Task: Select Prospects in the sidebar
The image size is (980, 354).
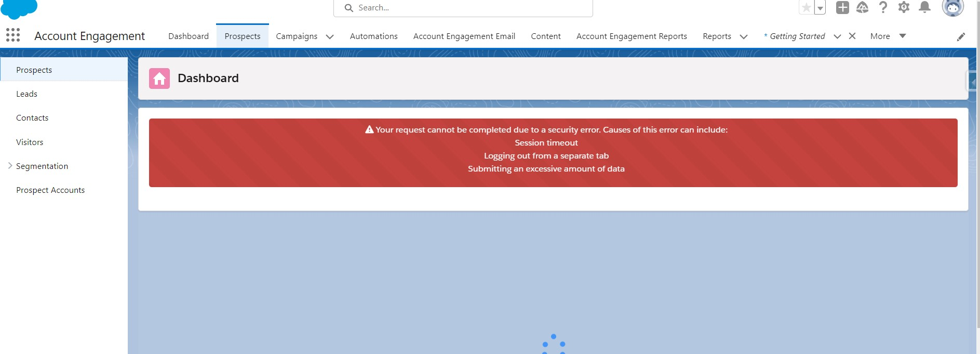Action: click(x=64, y=70)
